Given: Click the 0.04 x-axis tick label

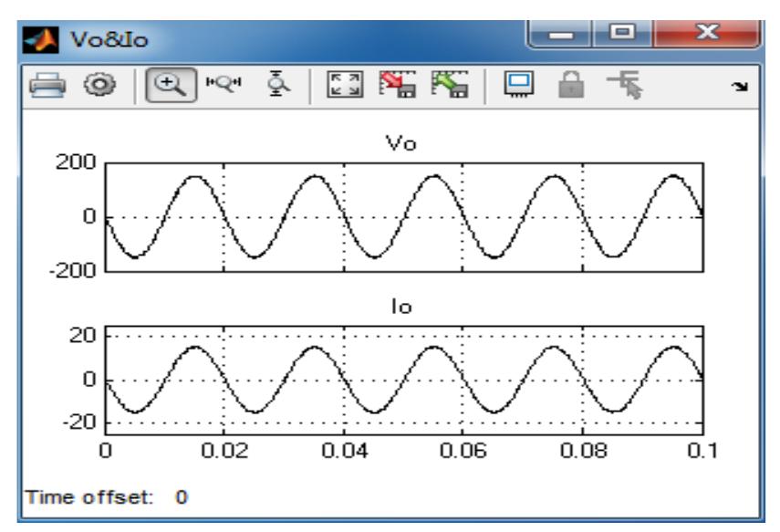Looking at the screenshot, I should pos(344,451).
